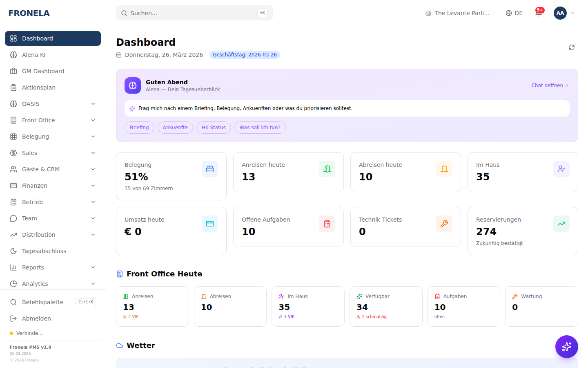Open the floating Alena chat bubble
This screenshot has height=368, width=588.
566,346
